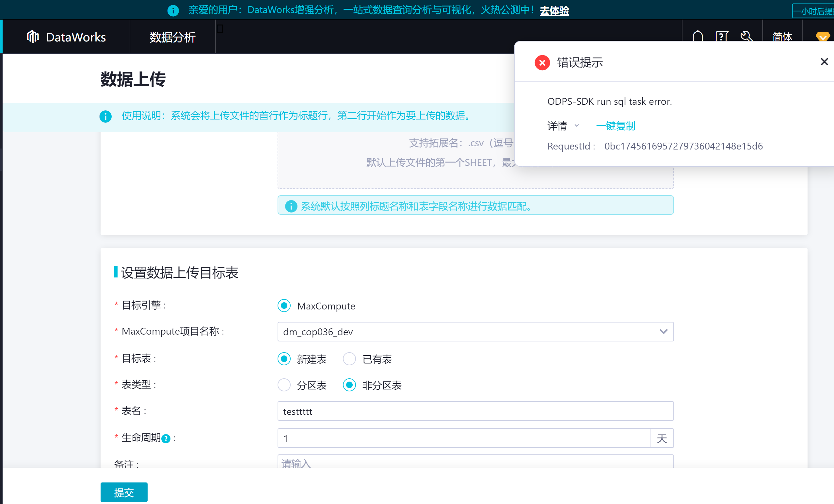
Task: Open the help question mark icon
Action: pos(722,36)
